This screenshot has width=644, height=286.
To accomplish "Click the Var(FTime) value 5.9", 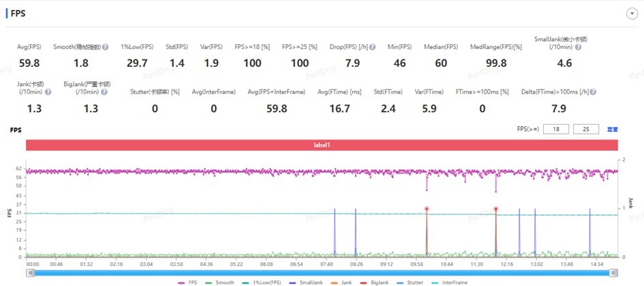I will (429, 109).
